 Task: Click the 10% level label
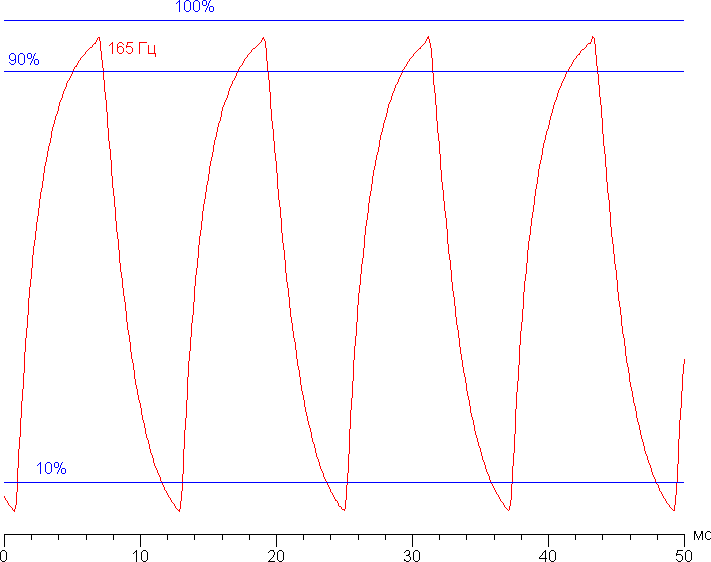[51, 468]
